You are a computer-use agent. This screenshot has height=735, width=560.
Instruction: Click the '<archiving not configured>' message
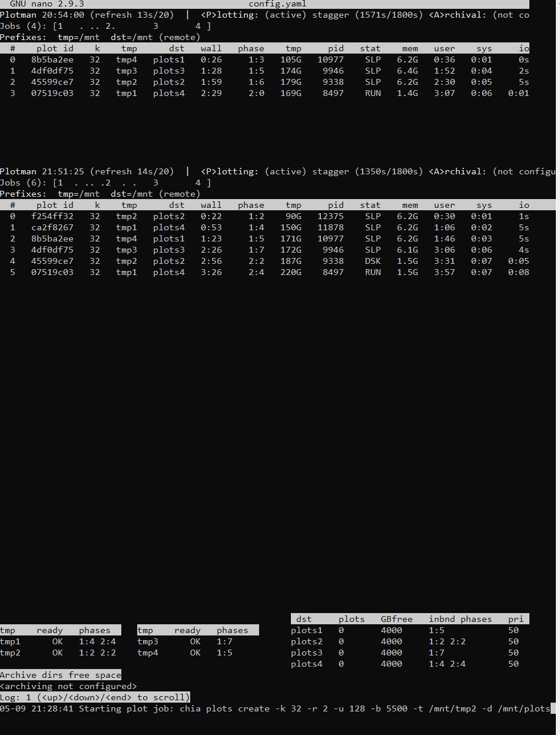68,686
